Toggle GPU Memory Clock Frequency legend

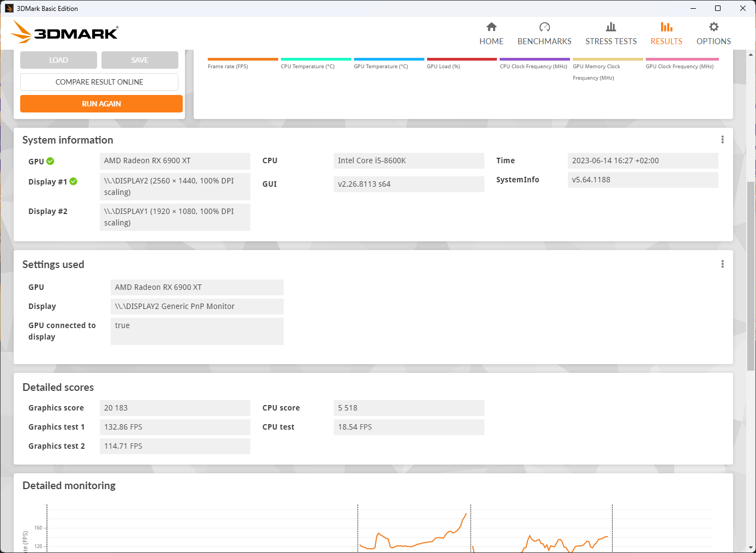click(608, 59)
